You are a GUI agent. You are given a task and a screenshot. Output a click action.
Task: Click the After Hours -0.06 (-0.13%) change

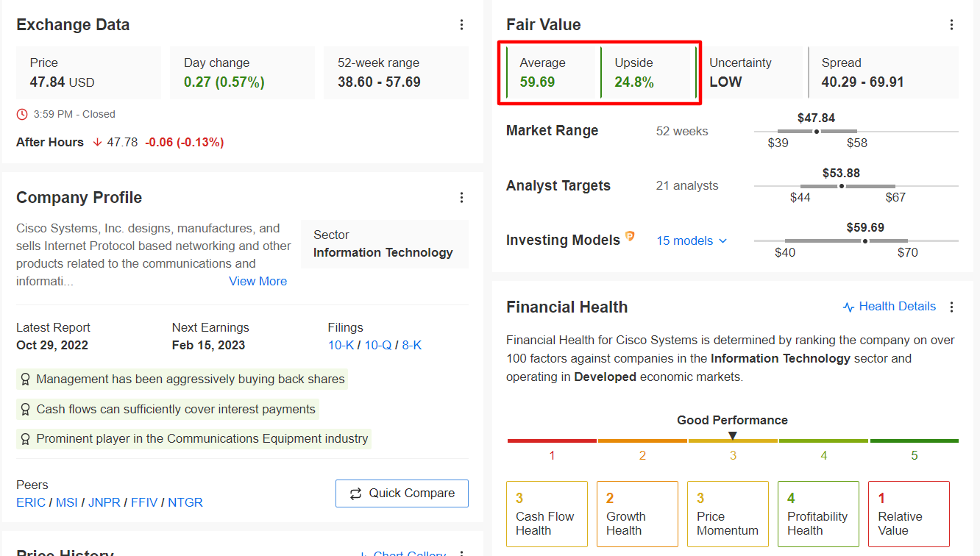click(x=185, y=142)
